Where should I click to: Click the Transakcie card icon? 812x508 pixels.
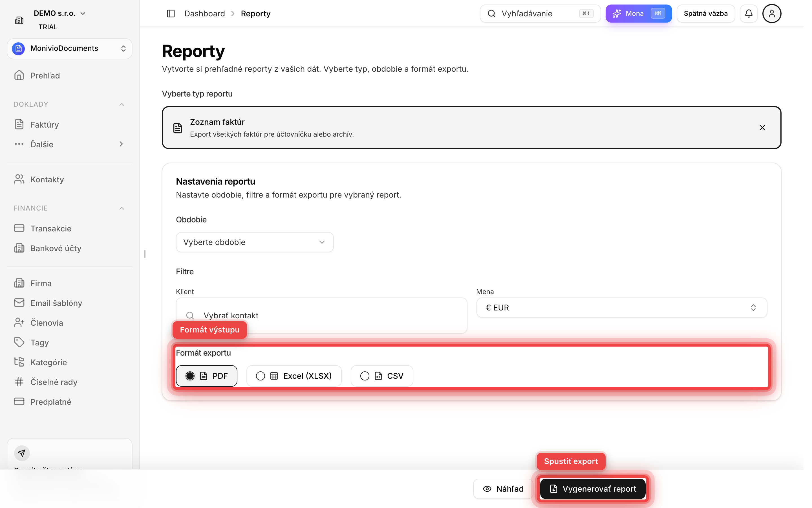(19, 228)
